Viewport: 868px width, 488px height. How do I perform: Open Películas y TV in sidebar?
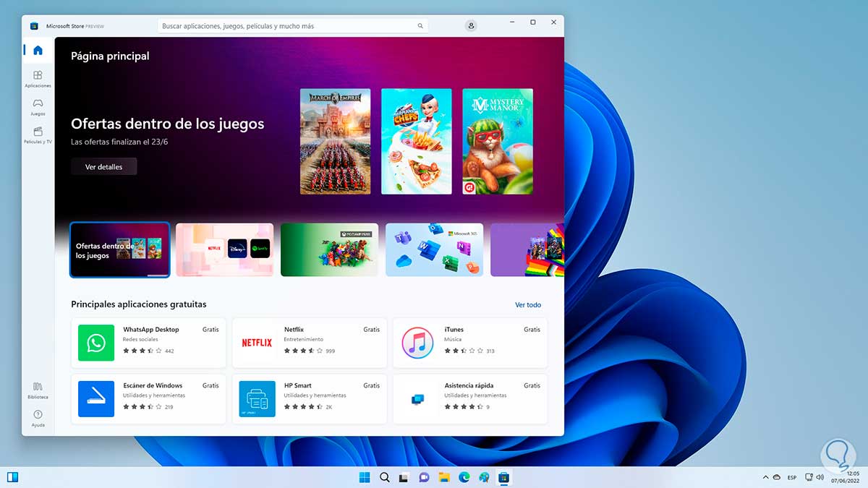tap(38, 134)
